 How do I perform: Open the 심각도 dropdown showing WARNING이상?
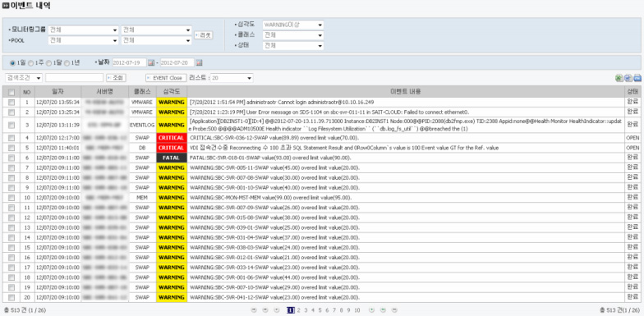(292, 25)
